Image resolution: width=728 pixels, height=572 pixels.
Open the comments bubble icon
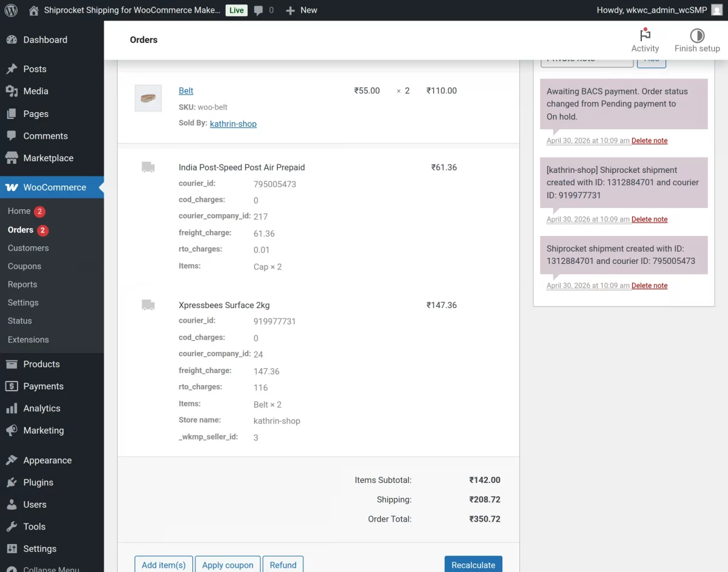click(x=258, y=10)
